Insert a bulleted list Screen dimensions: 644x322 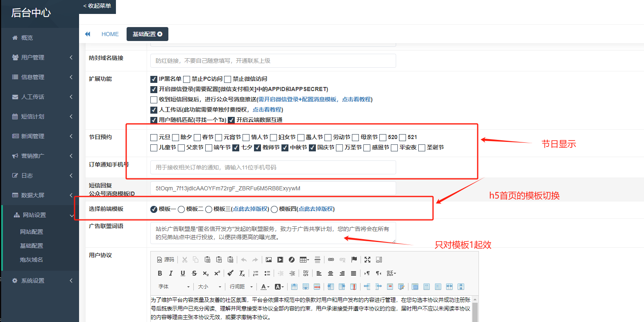(267, 273)
